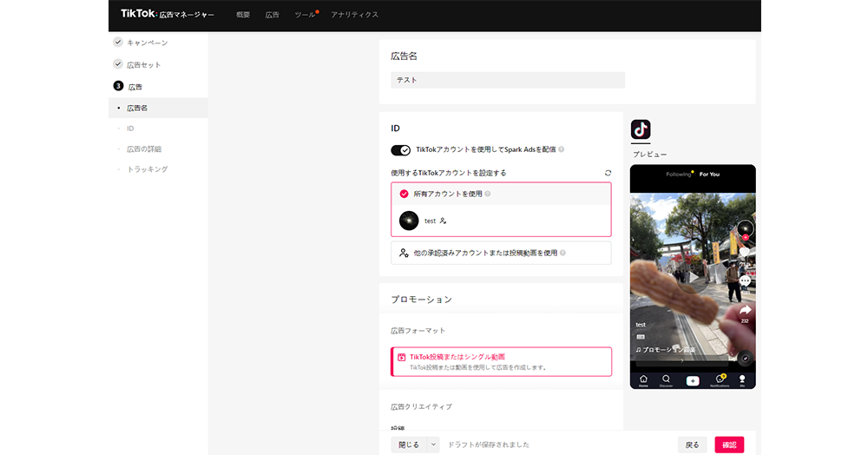Click the 確認 button

729,445
